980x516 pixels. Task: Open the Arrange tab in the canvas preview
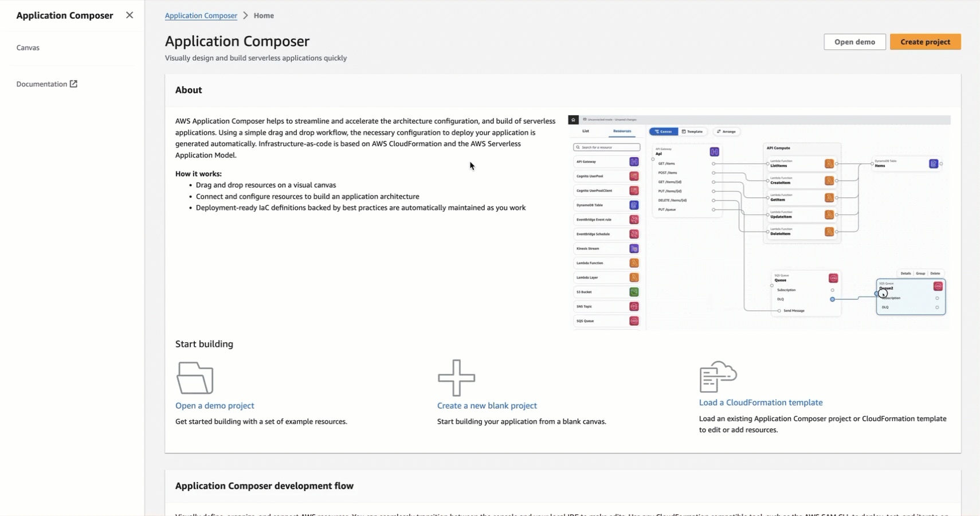pyautogui.click(x=727, y=131)
